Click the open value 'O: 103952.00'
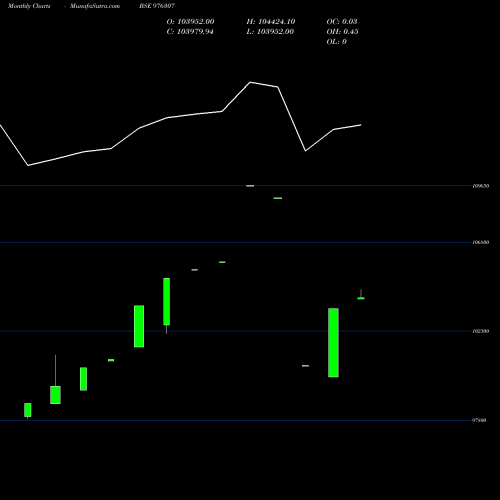 click(x=190, y=22)
